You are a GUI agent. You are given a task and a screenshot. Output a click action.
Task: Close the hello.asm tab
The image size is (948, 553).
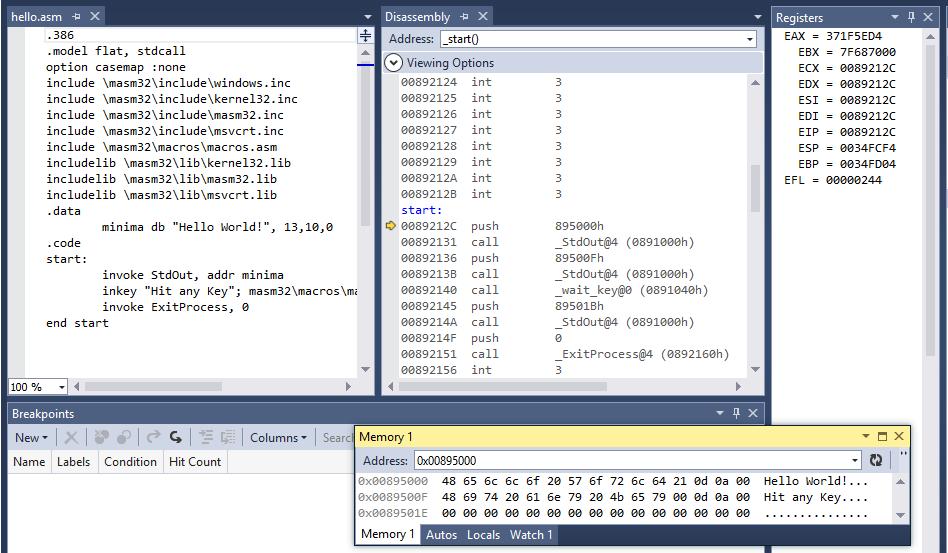(x=94, y=17)
